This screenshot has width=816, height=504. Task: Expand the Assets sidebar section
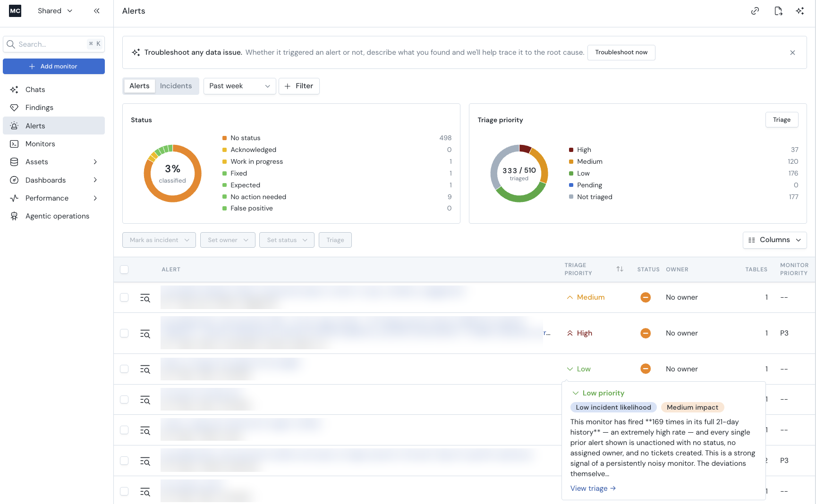point(54,162)
